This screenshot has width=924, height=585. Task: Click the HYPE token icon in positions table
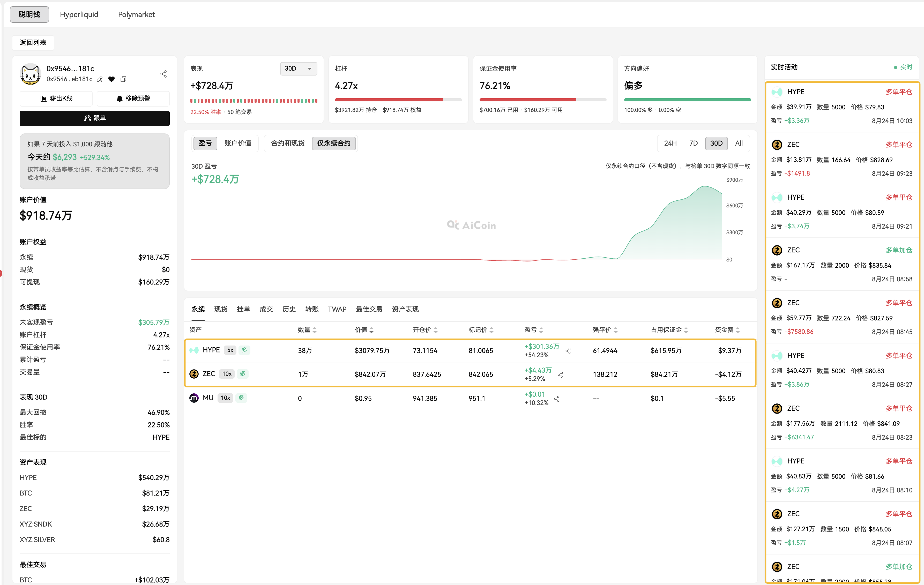(194, 350)
